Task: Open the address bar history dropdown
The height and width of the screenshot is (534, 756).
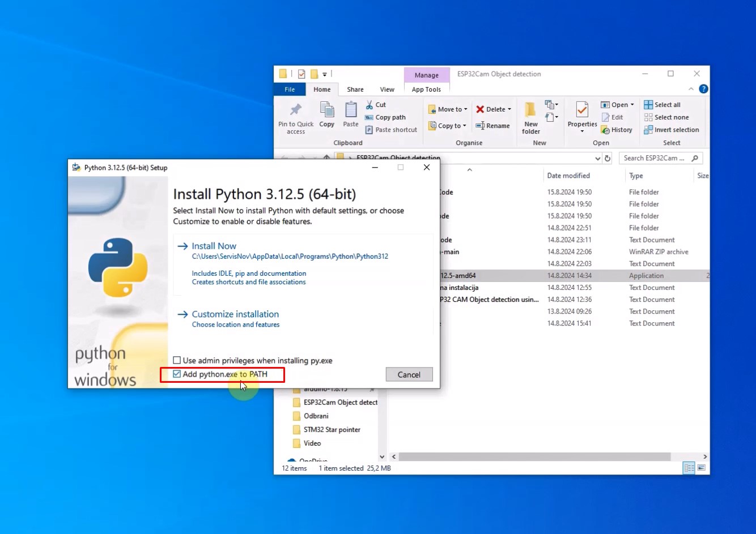Action: point(597,159)
